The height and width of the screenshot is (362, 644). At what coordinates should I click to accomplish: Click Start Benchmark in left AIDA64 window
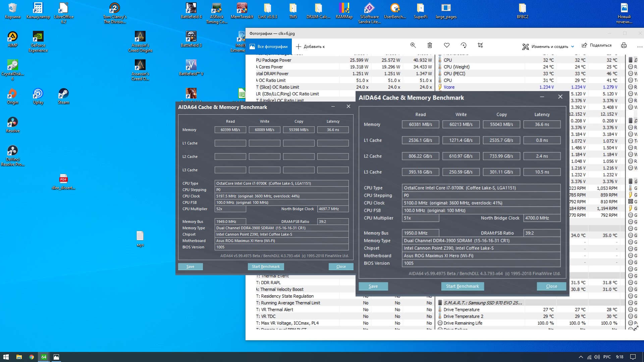266,266
